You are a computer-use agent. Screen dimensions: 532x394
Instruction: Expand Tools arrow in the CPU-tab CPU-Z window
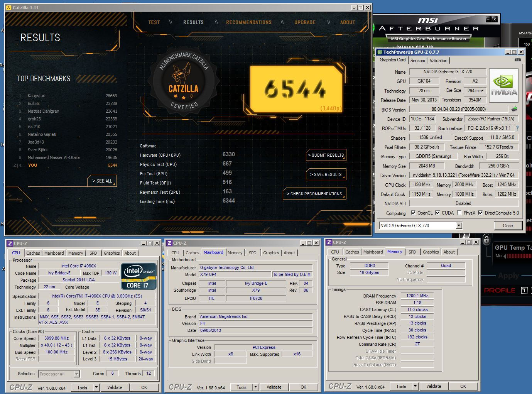[96, 387]
